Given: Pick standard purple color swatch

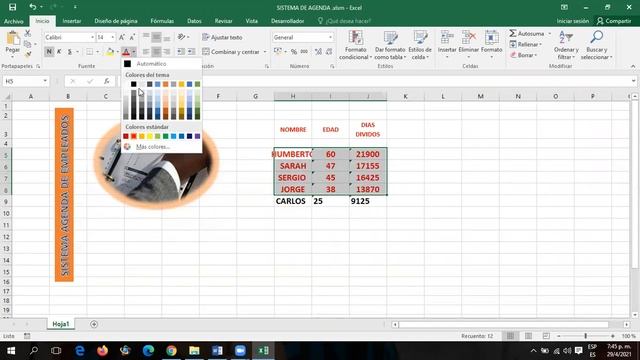Looking at the screenshot, I should click(x=198, y=136).
